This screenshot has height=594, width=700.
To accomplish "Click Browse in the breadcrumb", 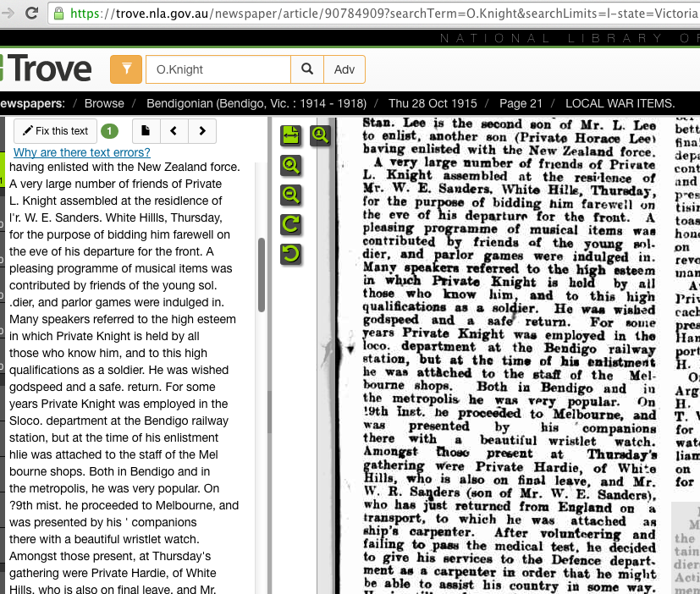I will click(104, 103).
